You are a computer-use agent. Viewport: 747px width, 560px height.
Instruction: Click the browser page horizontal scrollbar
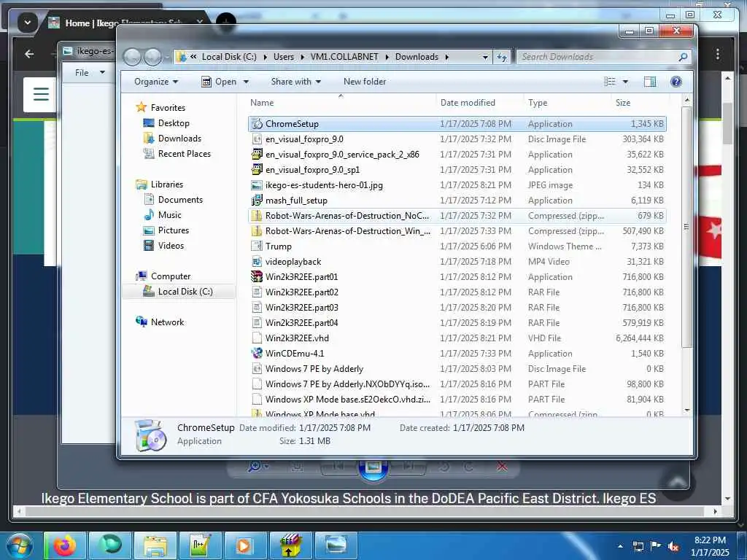(x=365, y=511)
